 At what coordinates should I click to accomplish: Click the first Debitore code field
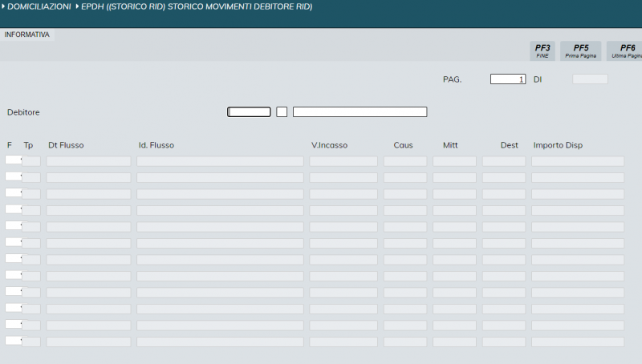[x=249, y=112]
